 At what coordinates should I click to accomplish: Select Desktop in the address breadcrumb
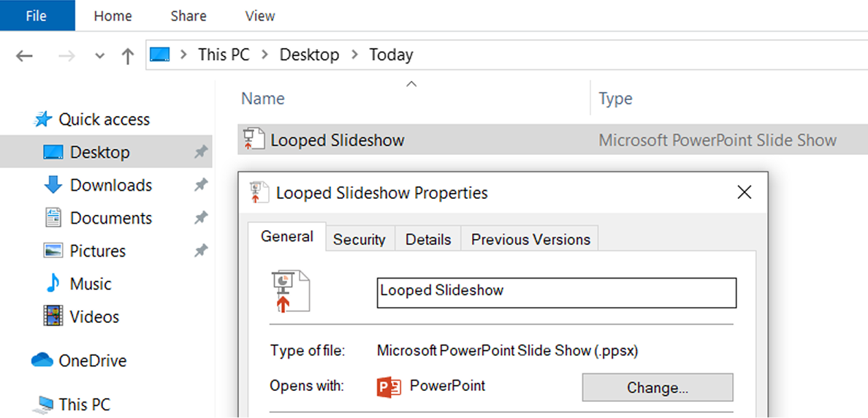[310, 55]
